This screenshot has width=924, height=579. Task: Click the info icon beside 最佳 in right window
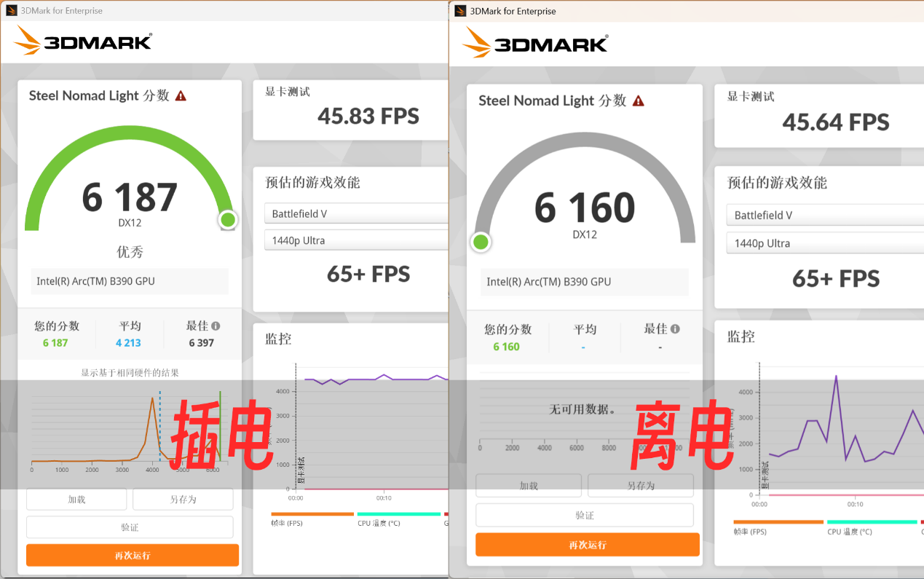675,329
